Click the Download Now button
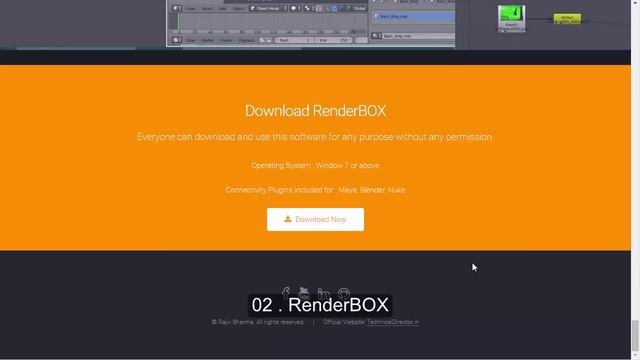The image size is (640, 360). [x=315, y=220]
